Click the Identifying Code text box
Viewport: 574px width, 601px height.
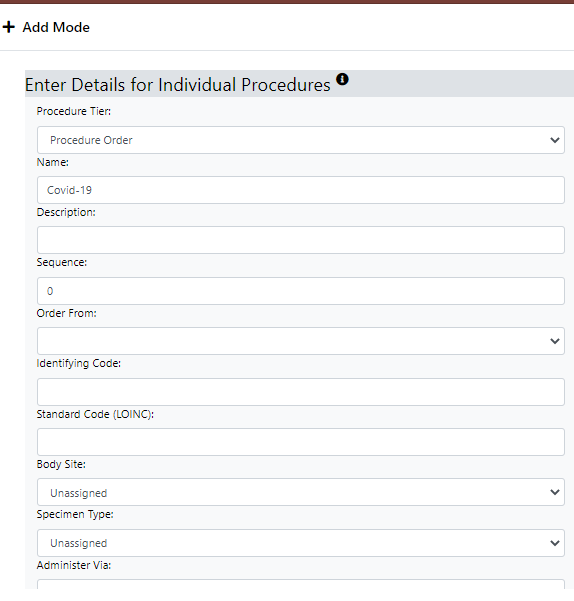301,392
